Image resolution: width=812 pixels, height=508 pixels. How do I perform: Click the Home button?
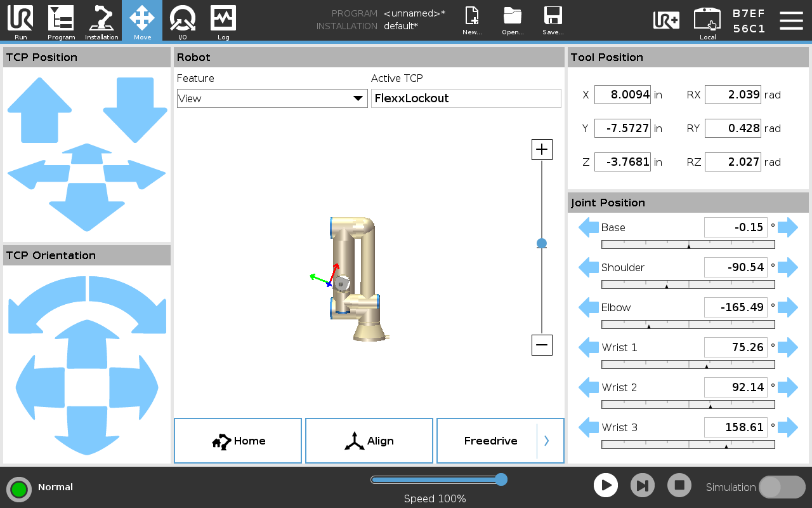238,441
